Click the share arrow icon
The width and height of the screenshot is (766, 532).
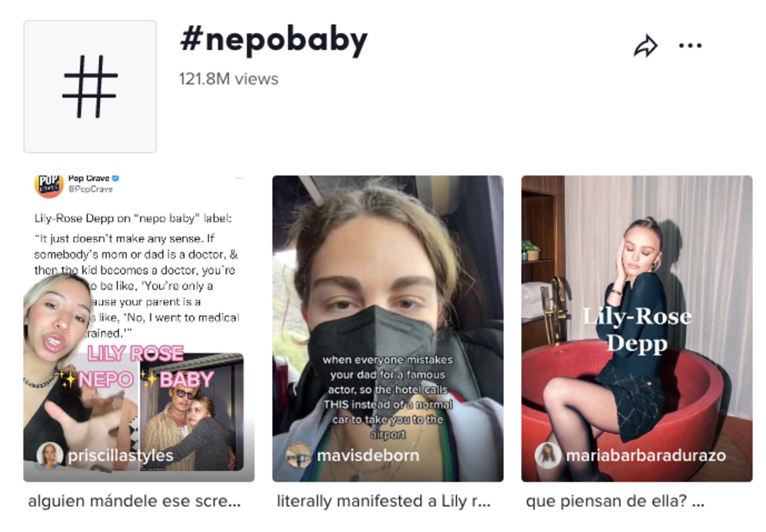(x=645, y=46)
